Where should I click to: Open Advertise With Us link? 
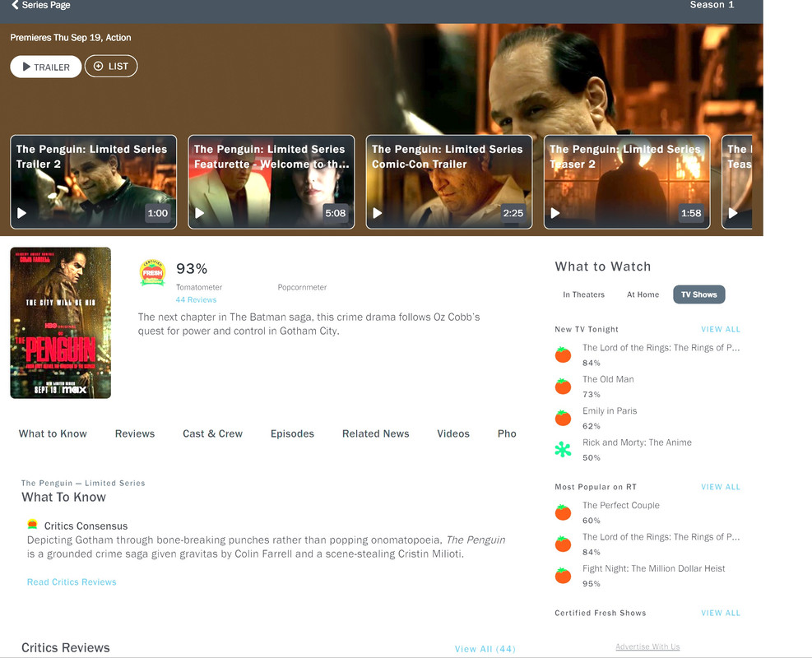click(647, 646)
